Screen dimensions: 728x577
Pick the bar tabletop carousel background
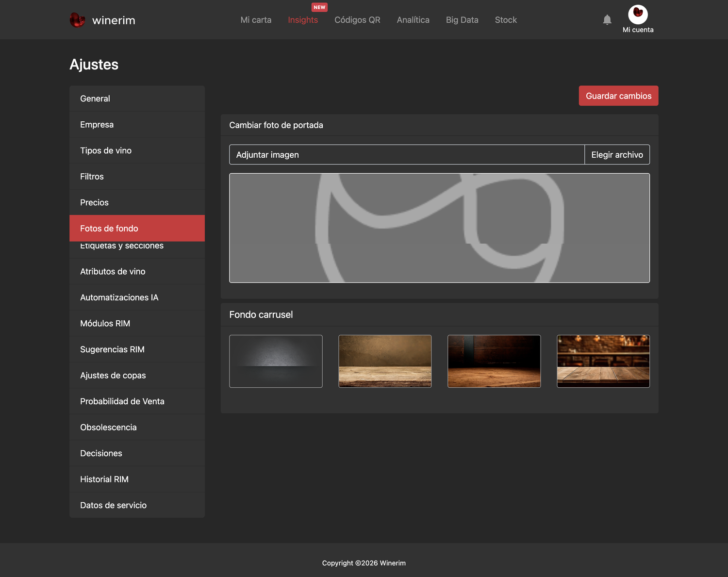pyautogui.click(x=603, y=361)
